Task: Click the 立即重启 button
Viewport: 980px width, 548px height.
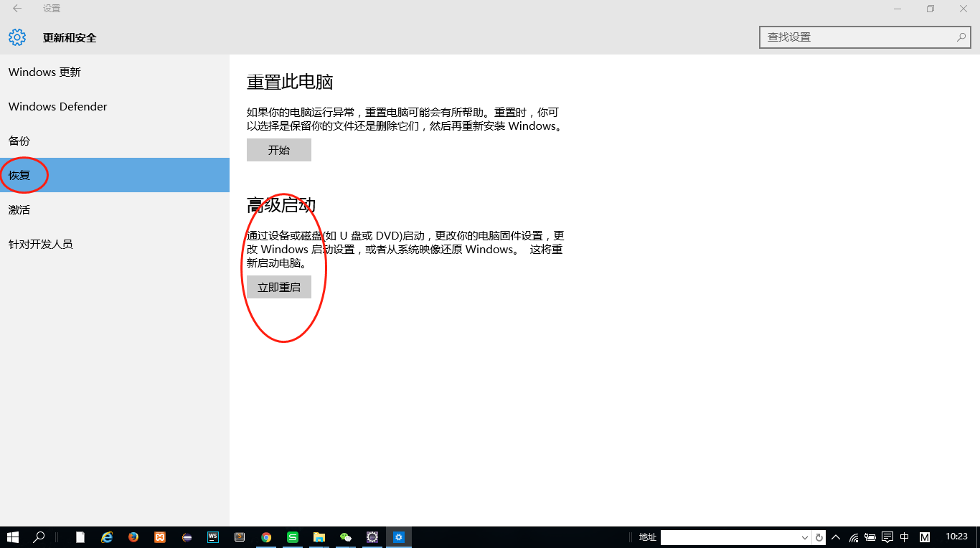Action: click(279, 287)
